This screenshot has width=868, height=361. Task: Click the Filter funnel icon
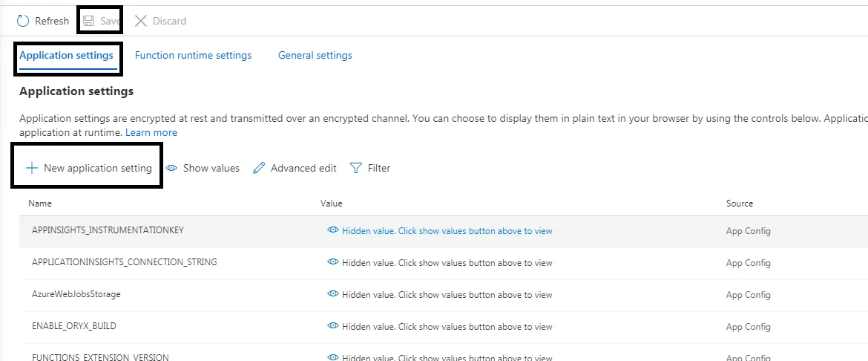356,168
